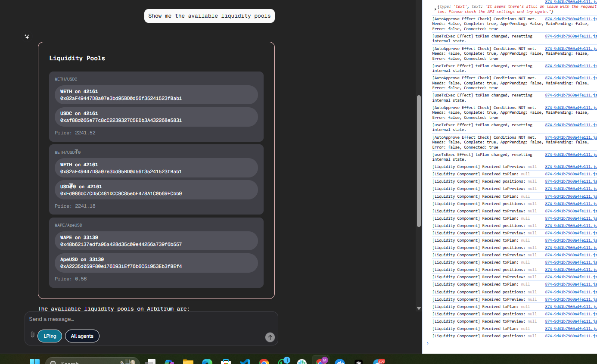597x364 pixels.
Task: Click the USD₮0 address 0xFd086bC7CD5C481DCC9C85ebE478A1C0b69FCbb9
Action: [x=121, y=193]
